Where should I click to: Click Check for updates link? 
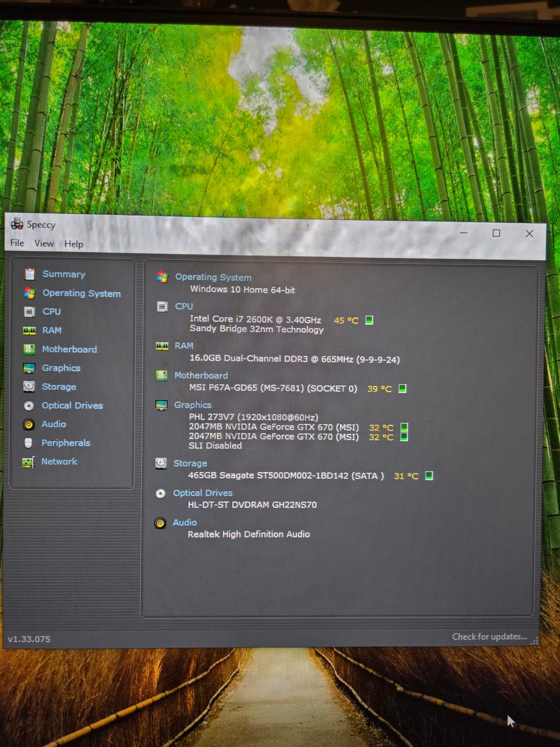489,637
